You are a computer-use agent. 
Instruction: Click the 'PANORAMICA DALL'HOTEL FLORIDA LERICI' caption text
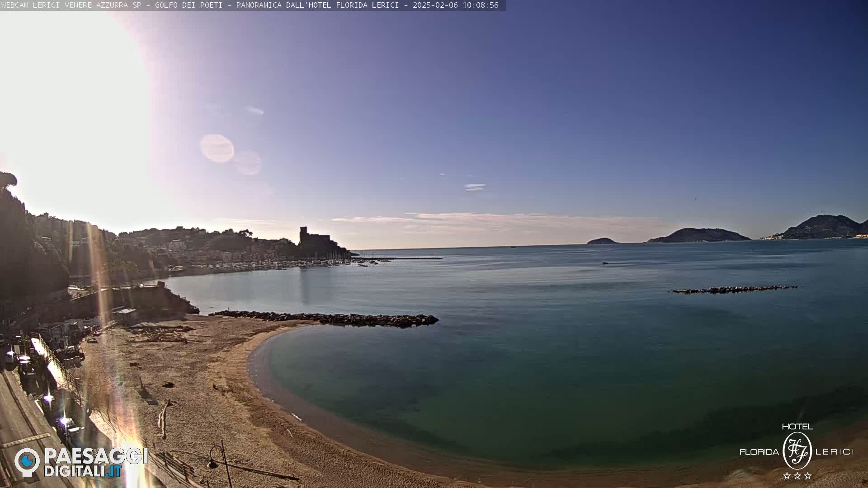pyautogui.click(x=317, y=5)
